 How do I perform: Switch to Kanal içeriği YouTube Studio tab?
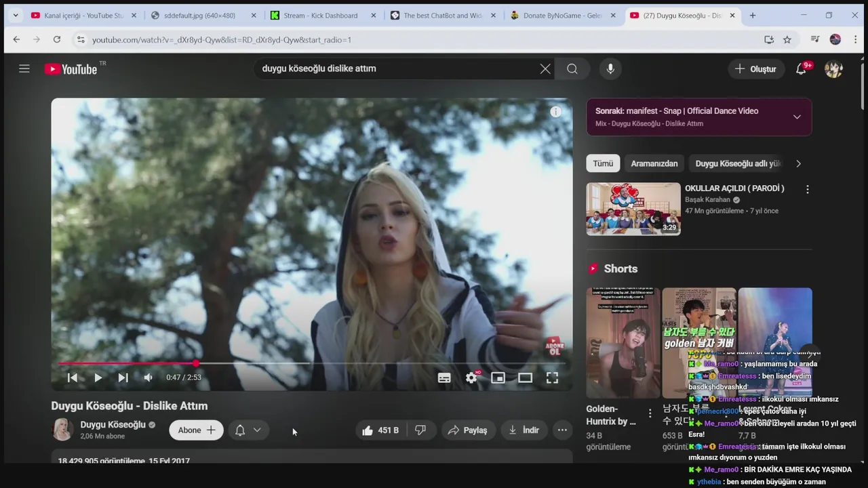point(85,16)
